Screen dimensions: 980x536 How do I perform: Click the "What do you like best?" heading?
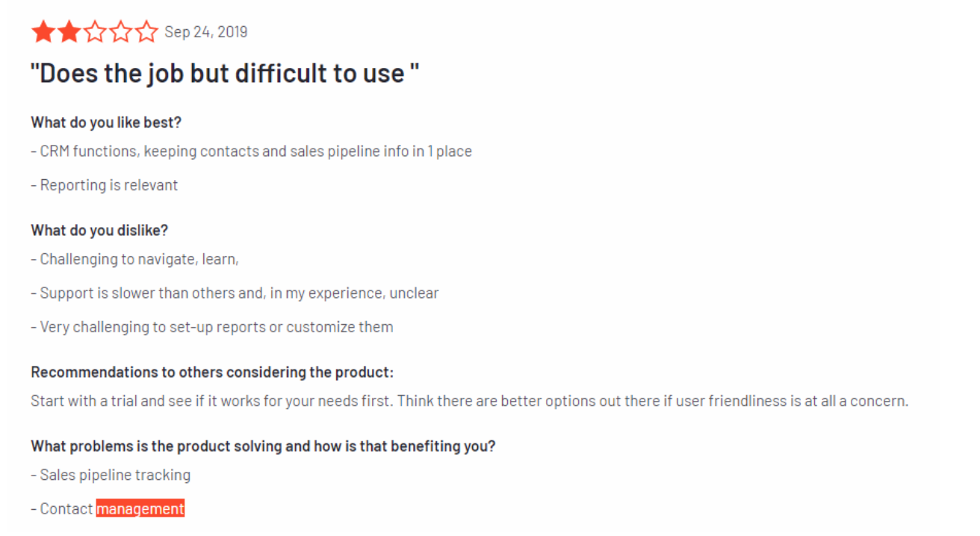pyautogui.click(x=106, y=122)
